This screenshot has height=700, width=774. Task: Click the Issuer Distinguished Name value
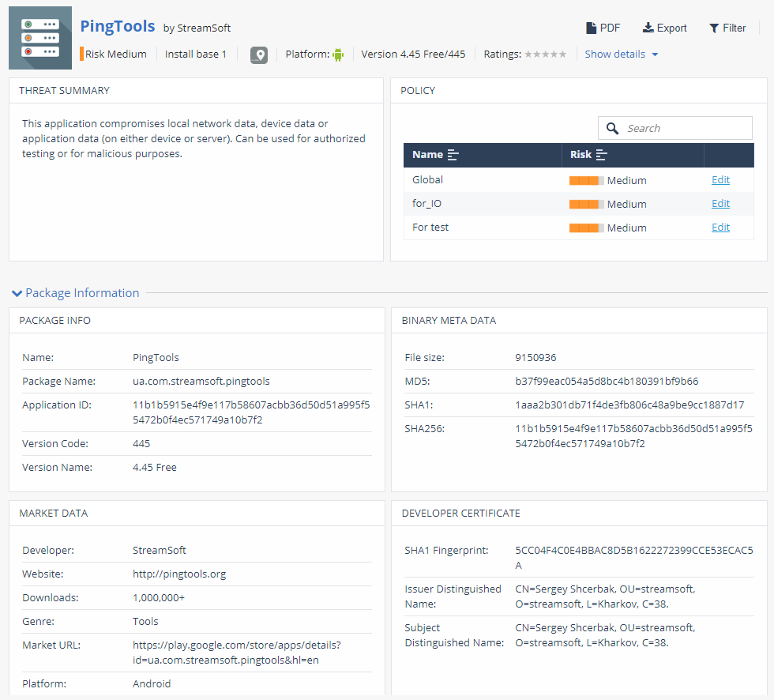[x=605, y=597]
